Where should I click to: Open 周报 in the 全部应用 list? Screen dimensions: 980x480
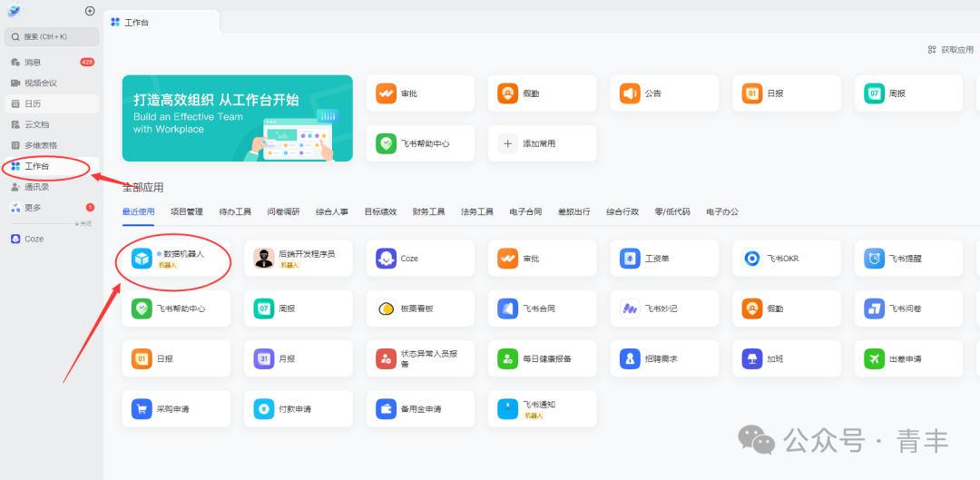(x=299, y=309)
